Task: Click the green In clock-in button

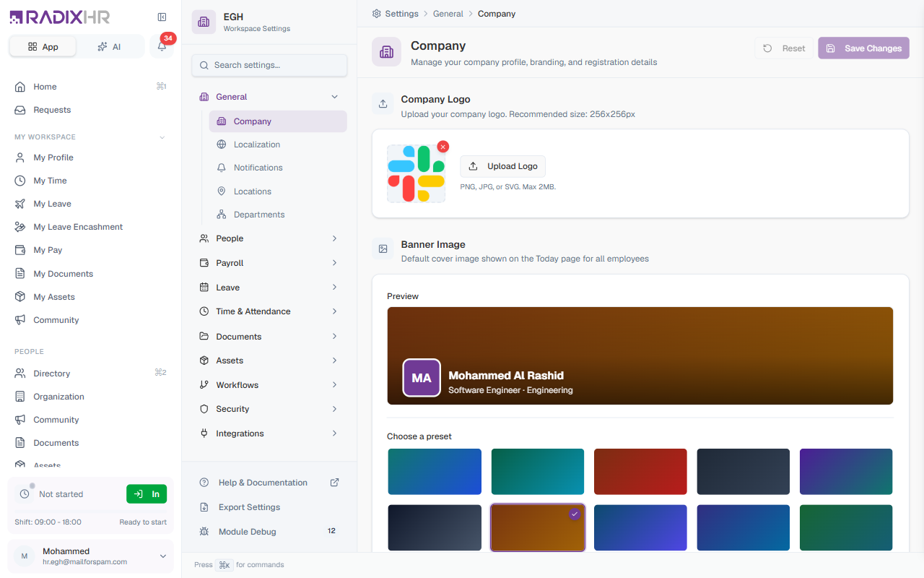Action: coord(147,494)
